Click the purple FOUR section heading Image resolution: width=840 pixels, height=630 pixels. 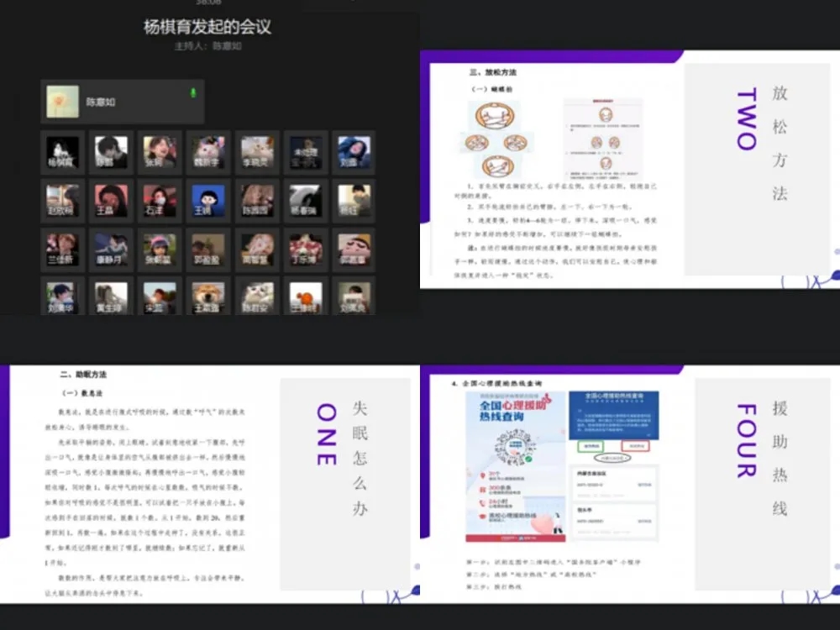[746, 440]
